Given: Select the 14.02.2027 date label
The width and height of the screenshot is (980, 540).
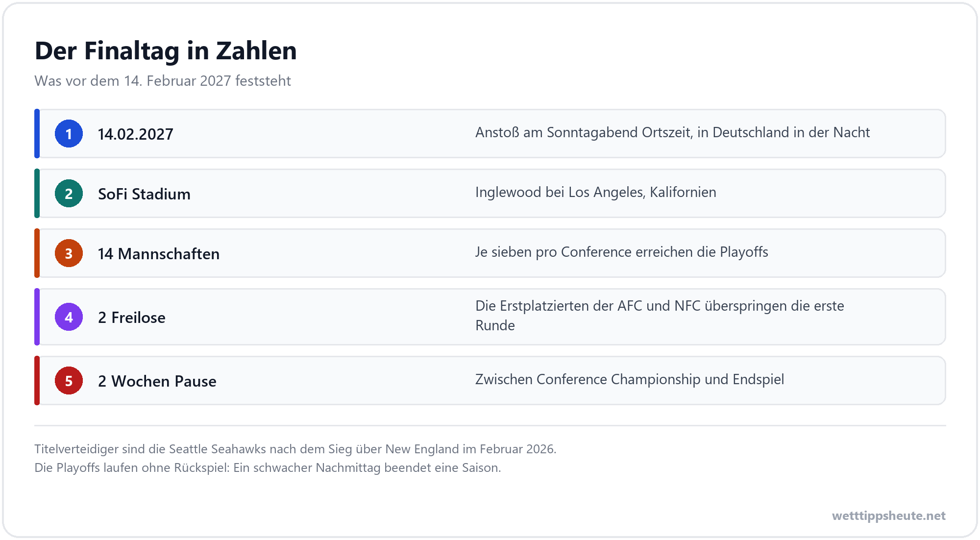Looking at the screenshot, I should tap(136, 134).
